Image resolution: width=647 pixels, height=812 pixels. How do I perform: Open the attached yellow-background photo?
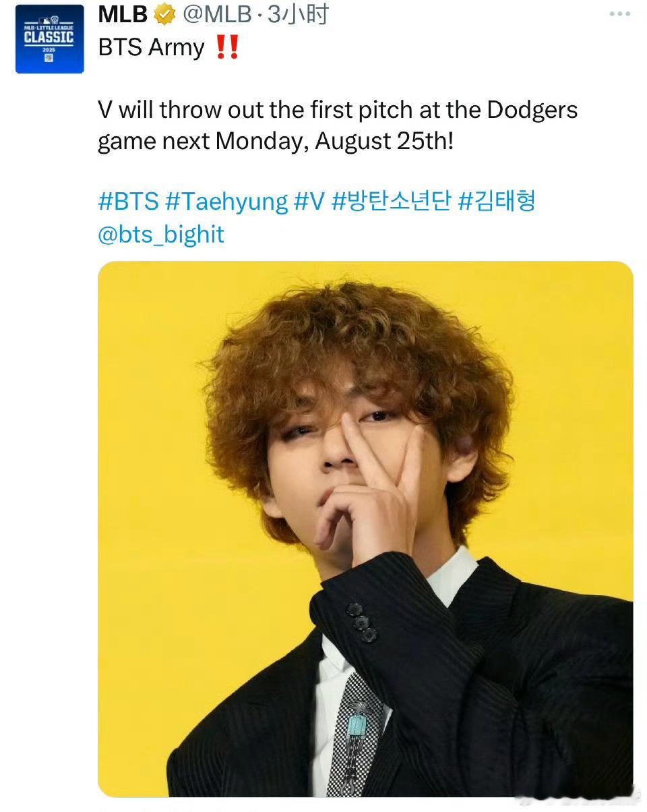[x=365, y=529]
